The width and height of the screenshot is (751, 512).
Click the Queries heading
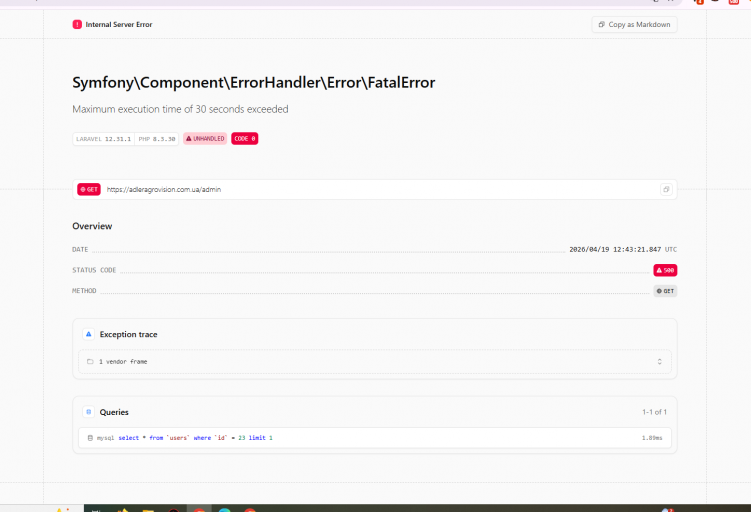114,412
